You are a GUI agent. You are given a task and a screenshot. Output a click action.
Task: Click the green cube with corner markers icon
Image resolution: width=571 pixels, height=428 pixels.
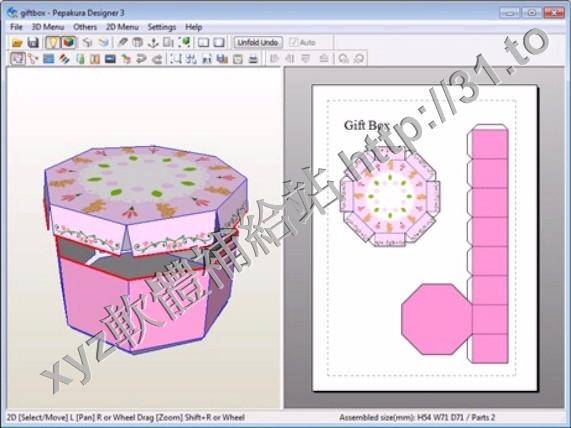(x=185, y=43)
